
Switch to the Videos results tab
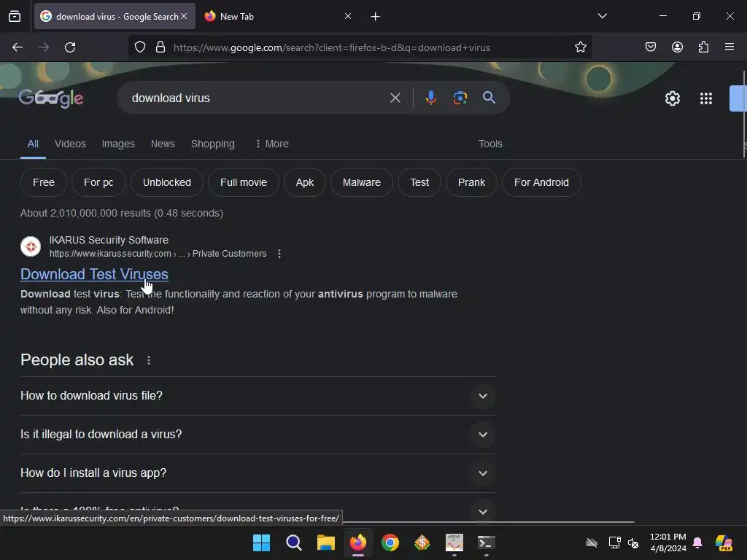70,144
